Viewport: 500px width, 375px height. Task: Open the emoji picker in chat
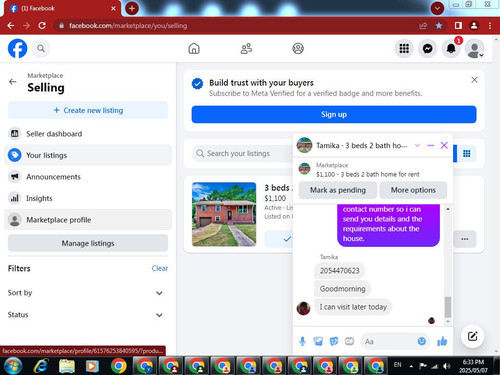pos(422,341)
